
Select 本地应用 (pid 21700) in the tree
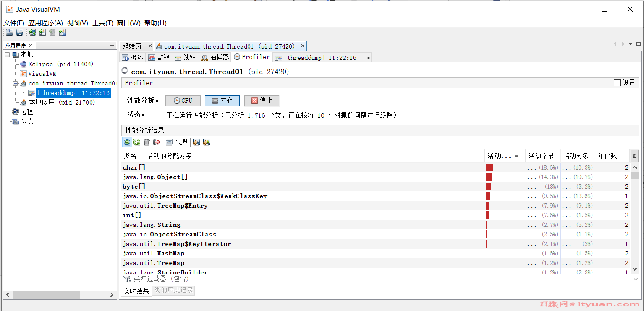[x=62, y=102]
